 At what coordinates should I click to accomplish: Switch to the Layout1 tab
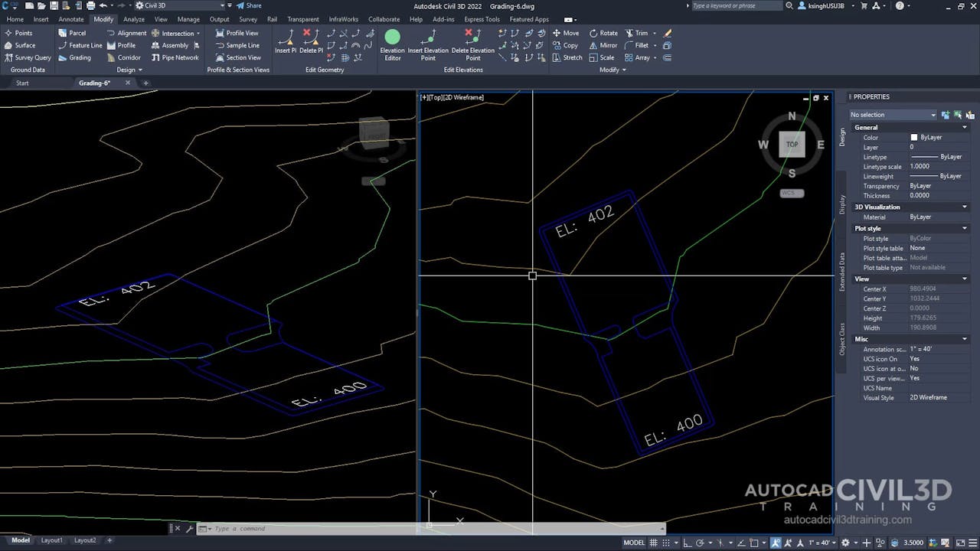tap(51, 540)
